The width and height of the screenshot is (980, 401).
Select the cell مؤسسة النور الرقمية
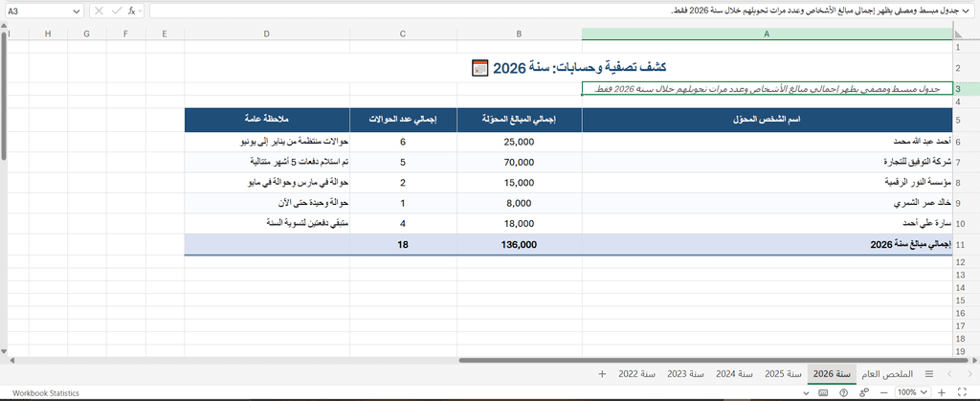click(767, 183)
